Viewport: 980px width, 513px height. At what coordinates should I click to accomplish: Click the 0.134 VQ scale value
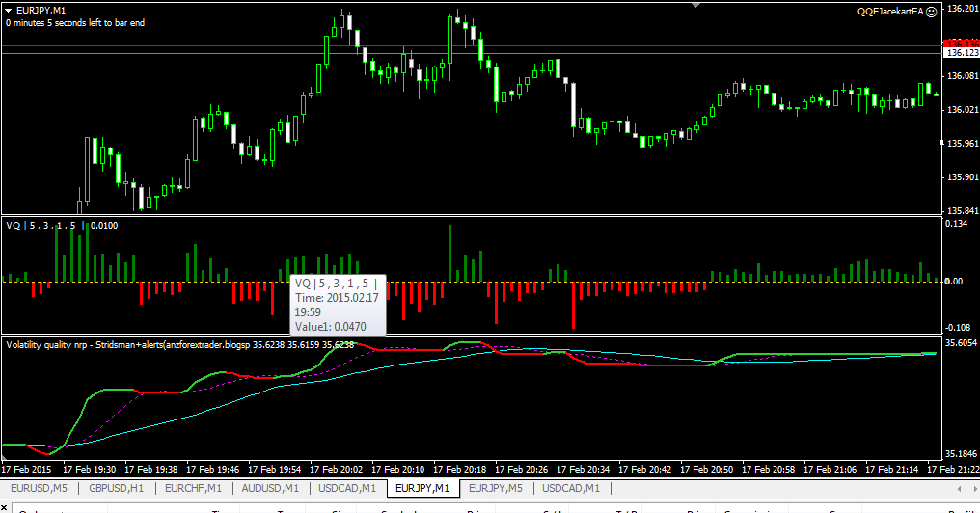pyautogui.click(x=957, y=224)
